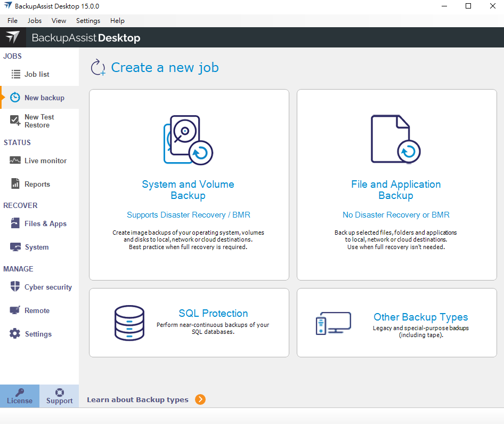Click the Remote management icon
Viewport: 504px width, 424px height.
[15, 310]
